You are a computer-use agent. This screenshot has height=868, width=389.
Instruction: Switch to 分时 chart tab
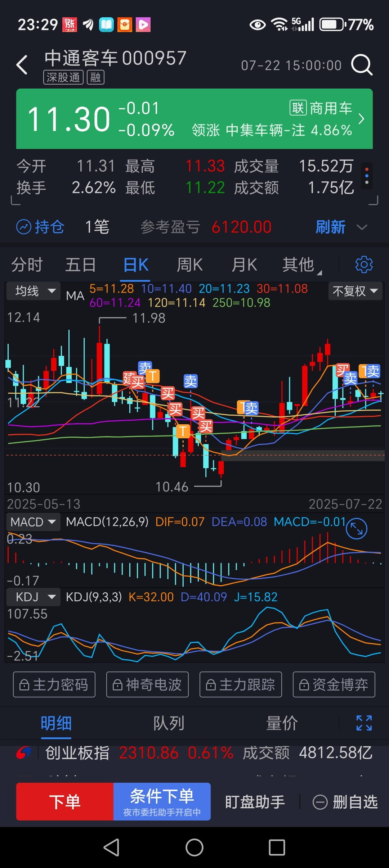click(27, 265)
